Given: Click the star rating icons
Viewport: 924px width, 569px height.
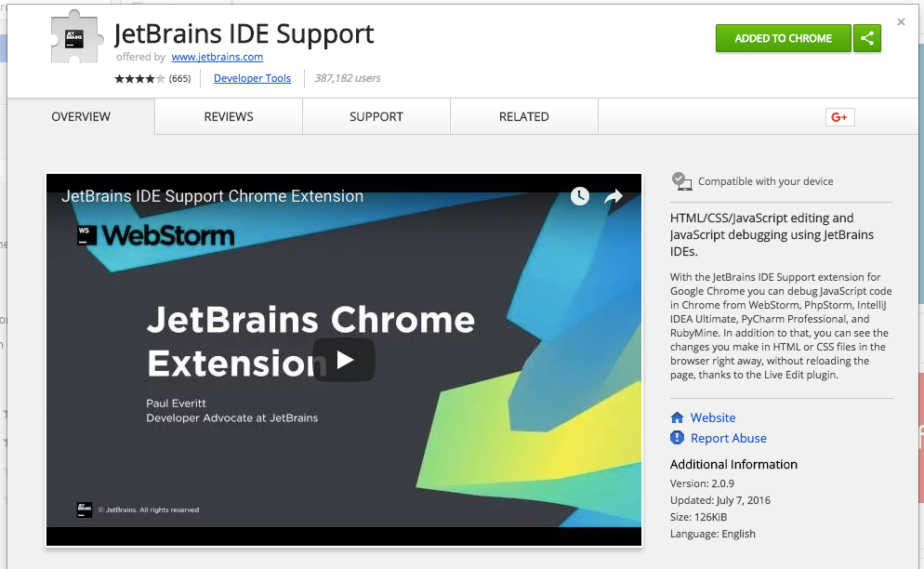Looking at the screenshot, I should tap(139, 78).
